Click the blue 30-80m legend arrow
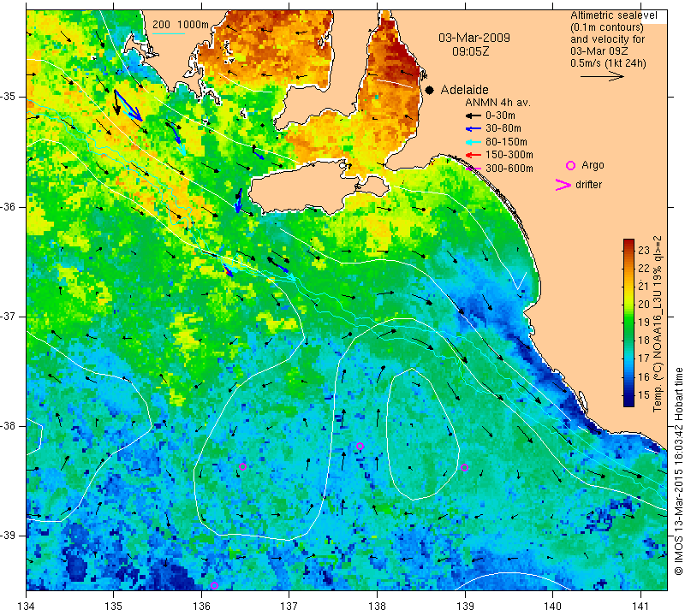The image size is (685, 616). (474, 129)
